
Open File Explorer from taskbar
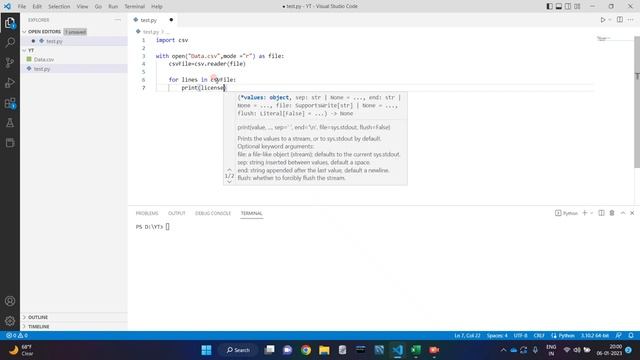pyautogui.click(x=324, y=350)
